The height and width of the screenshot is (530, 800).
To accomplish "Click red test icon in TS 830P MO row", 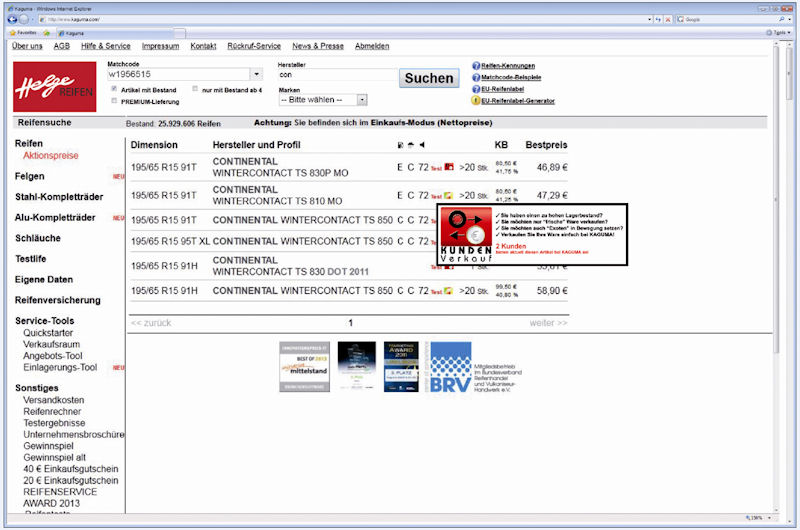I will click(x=449, y=167).
